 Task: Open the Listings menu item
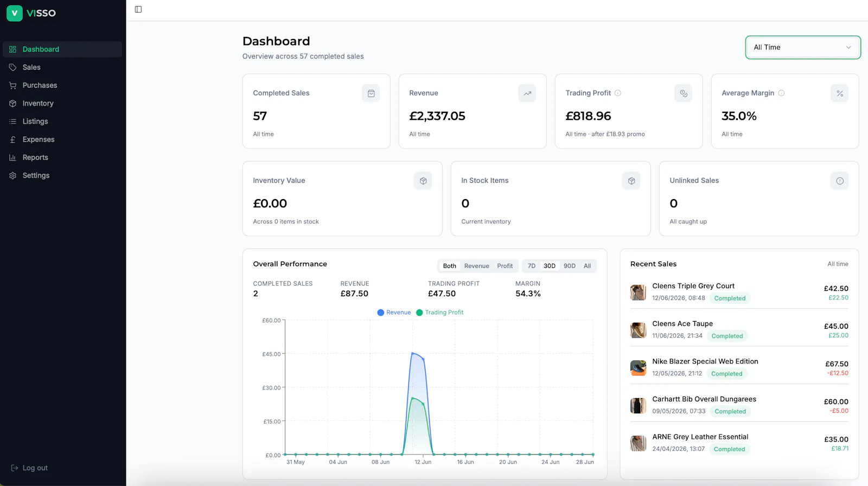click(x=62, y=121)
